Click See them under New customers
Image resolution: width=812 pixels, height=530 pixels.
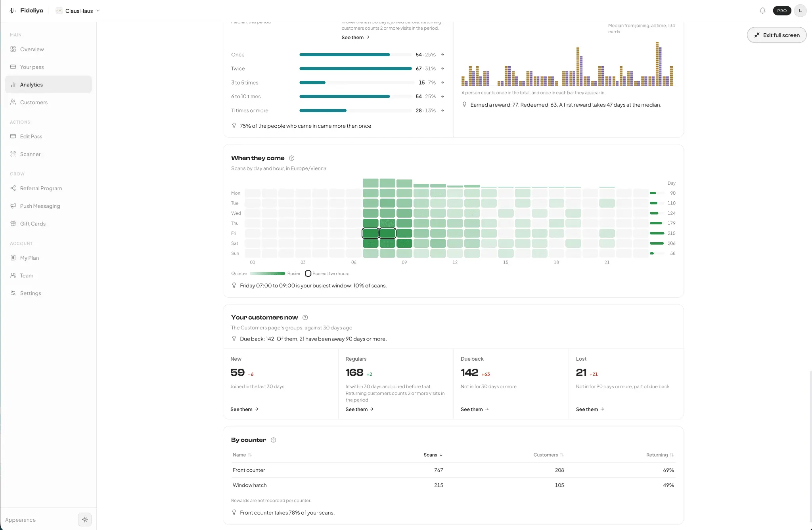(x=244, y=409)
